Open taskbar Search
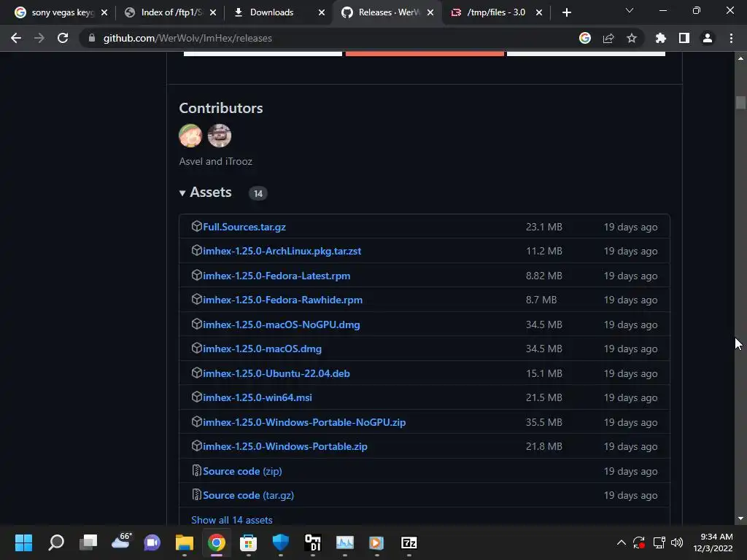 (x=55, y=542)
